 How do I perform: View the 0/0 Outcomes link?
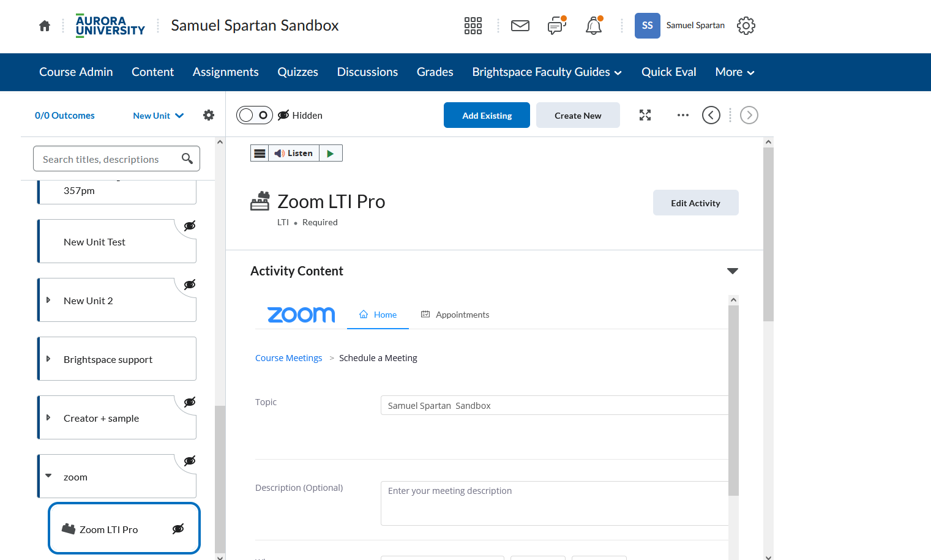(65, 116)
